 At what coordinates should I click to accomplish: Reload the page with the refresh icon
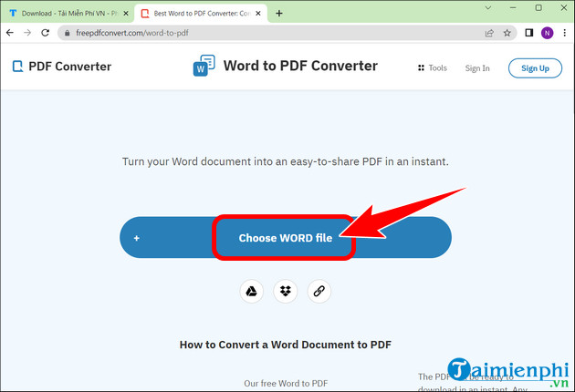(45, 33)
